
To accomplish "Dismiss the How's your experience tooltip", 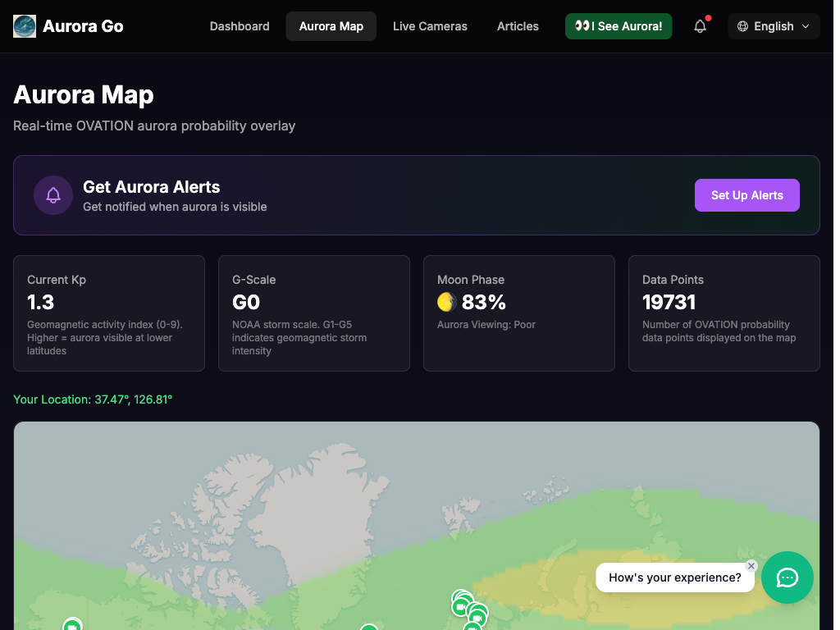I will pos(751,566).
